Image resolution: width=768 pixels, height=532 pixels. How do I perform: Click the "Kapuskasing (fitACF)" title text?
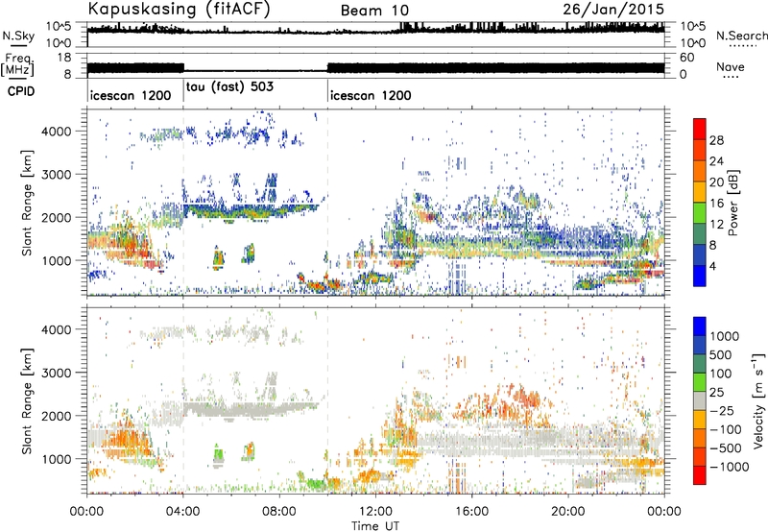pos(179,9)
